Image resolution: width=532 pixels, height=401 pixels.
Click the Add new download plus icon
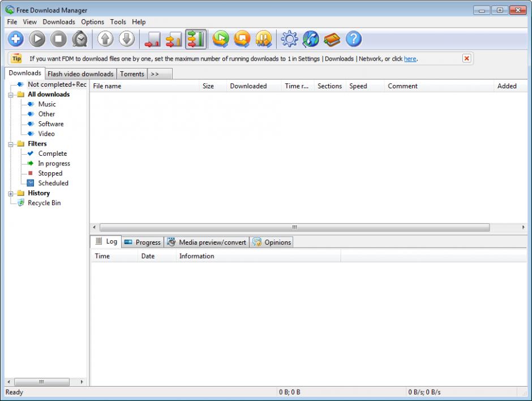[x=15, y=39]
